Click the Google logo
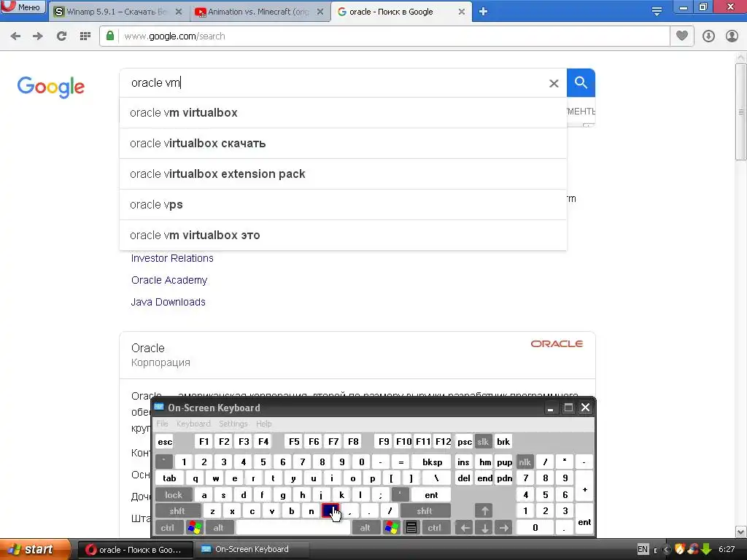Viewport: 747px width, 560px height. [x=50, y=87]
